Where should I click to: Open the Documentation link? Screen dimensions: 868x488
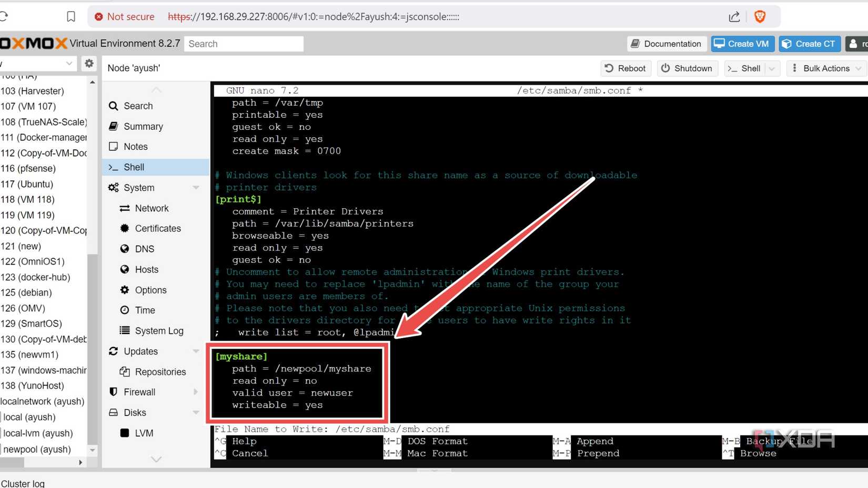(667, 44)
